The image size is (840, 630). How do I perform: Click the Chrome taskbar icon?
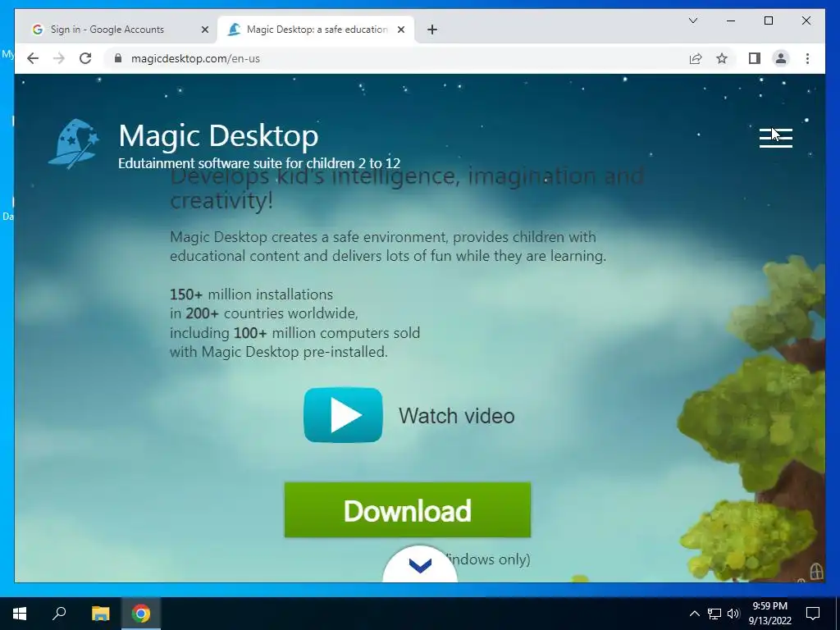point(141,614)
